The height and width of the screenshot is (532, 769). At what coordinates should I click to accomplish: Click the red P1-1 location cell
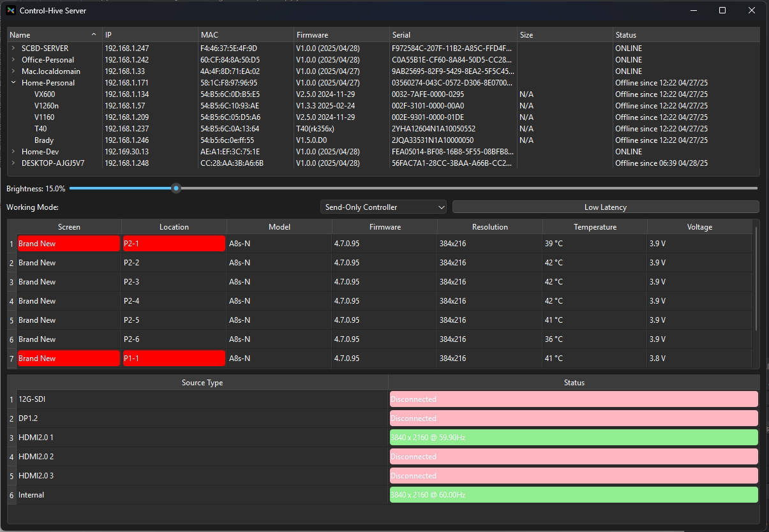click(174, 358)
